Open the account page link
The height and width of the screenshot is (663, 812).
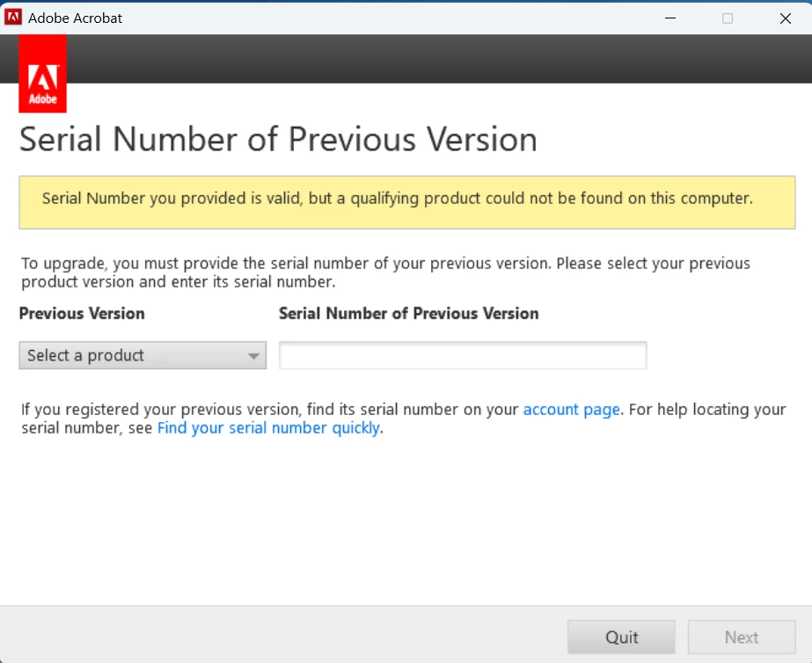[571, 410]
